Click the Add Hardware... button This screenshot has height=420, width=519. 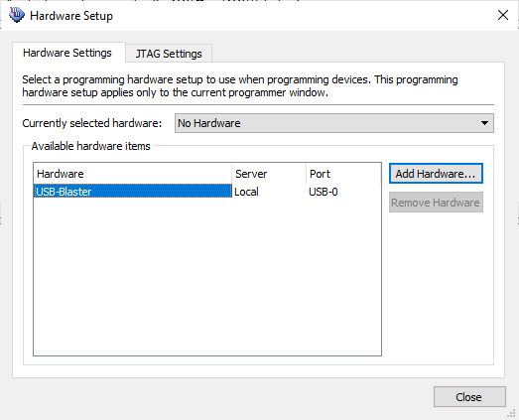pyautogui.click(x=436, y=173)
